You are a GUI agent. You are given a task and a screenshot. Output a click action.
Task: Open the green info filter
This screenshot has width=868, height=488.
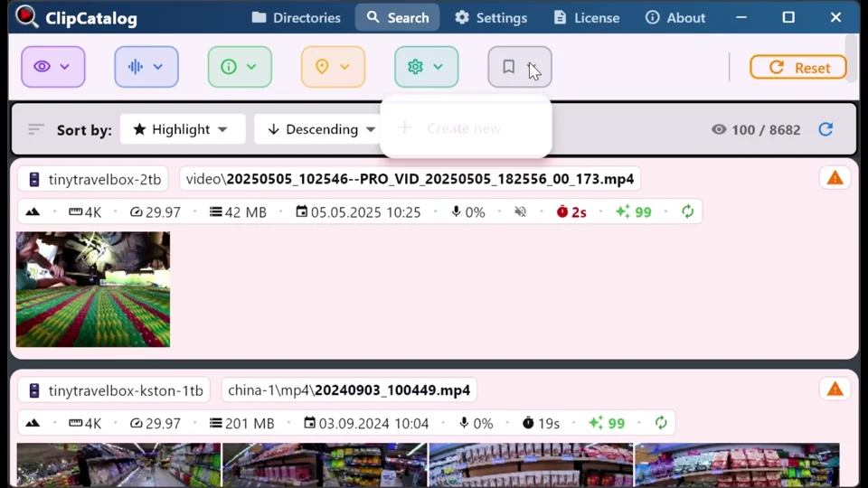(239, 67)
